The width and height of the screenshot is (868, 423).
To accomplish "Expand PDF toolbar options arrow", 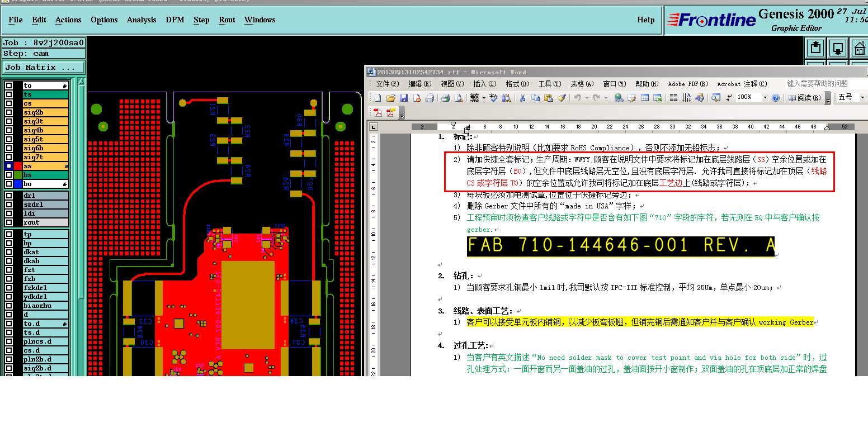I will click(402, 113).
